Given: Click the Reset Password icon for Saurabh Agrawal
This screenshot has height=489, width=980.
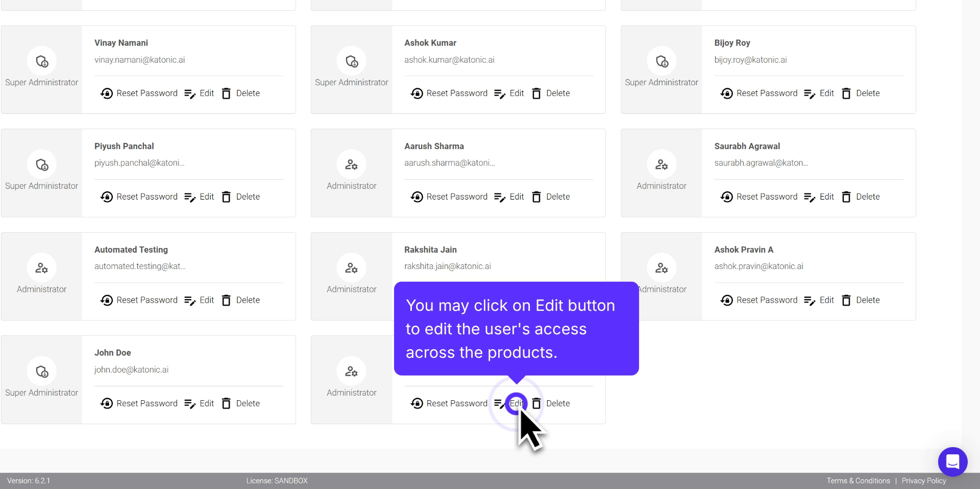Looking at the screenshot, I should click(x=727, y=197).
